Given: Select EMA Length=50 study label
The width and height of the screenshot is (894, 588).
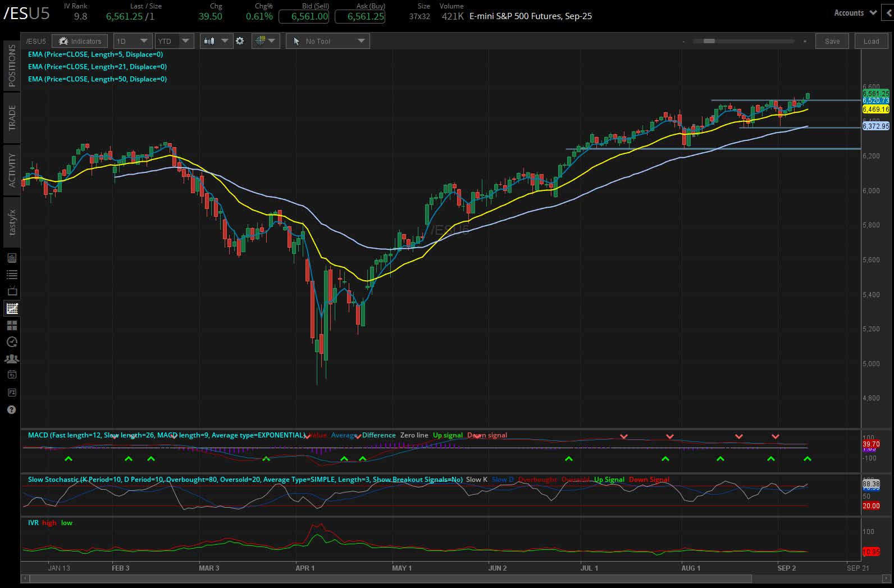Looking at the screenshot, I should click(x=97, y=79).
